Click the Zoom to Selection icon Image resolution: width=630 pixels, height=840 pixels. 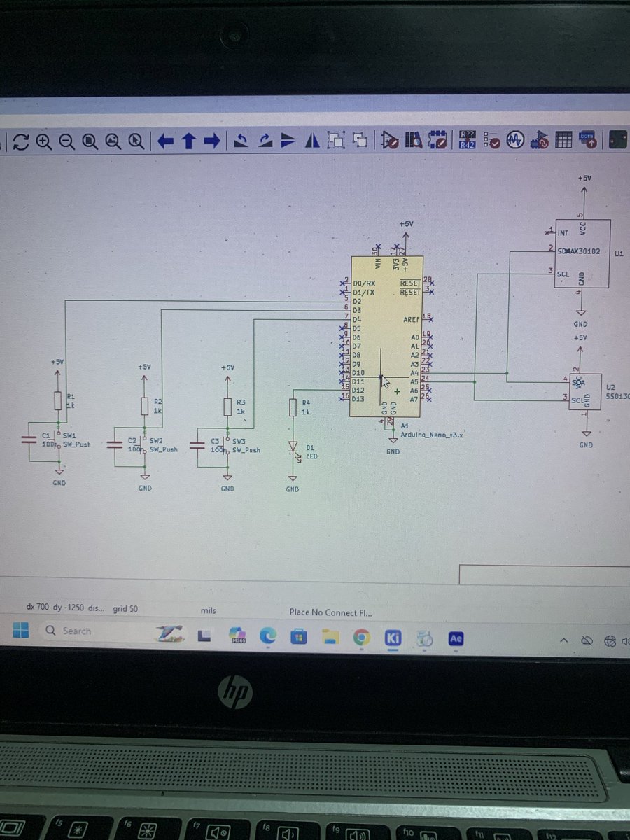pyautogui.click(x=136, y=141)
